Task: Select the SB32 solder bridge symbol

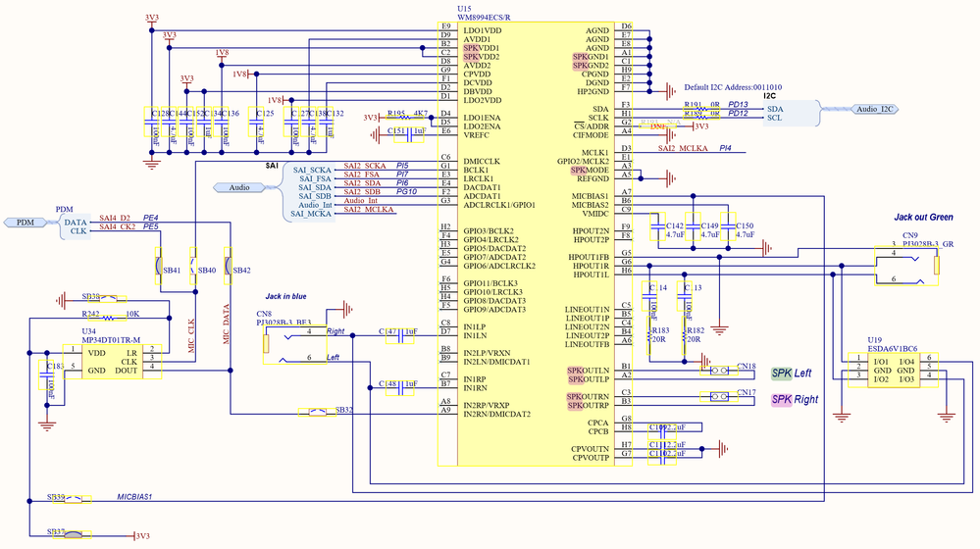Action: [x=318, y=412]
